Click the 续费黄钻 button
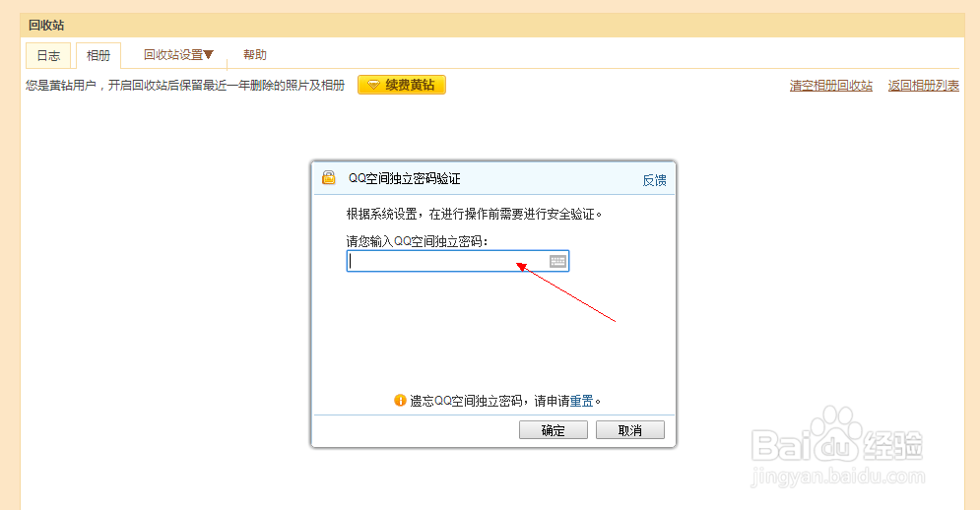 (x=401, y=85)
